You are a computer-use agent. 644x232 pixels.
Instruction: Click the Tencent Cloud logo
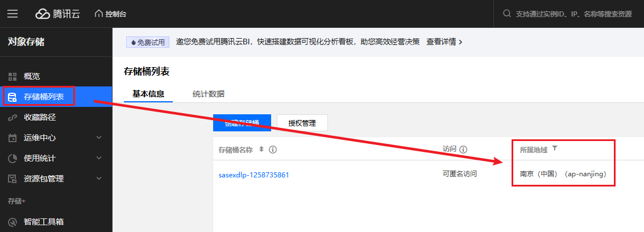(x=57, y=14)
